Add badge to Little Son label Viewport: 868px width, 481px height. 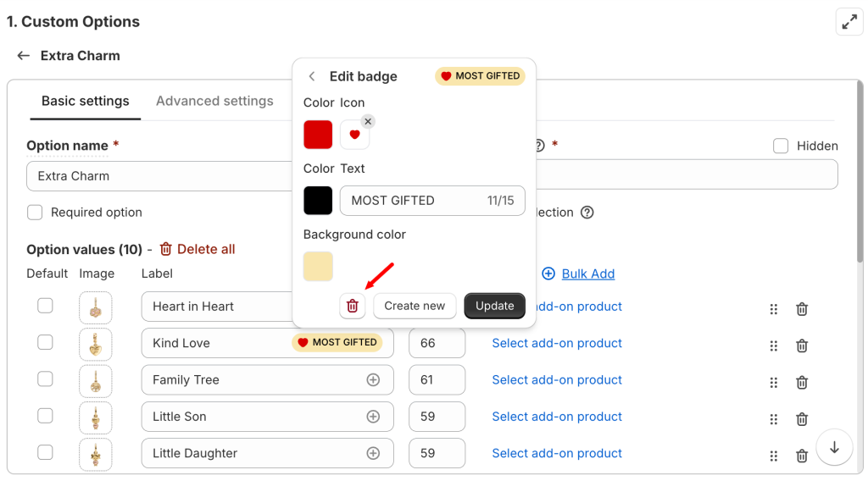(373, 417)
